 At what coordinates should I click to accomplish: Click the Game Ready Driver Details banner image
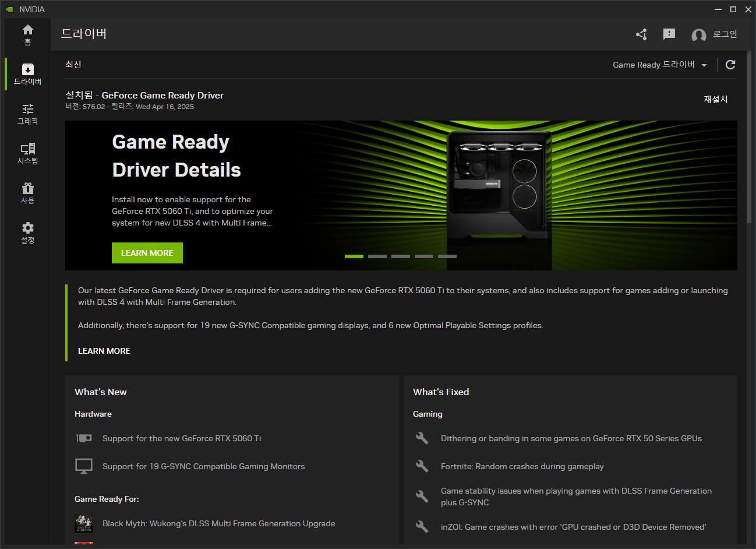[401, 195]
